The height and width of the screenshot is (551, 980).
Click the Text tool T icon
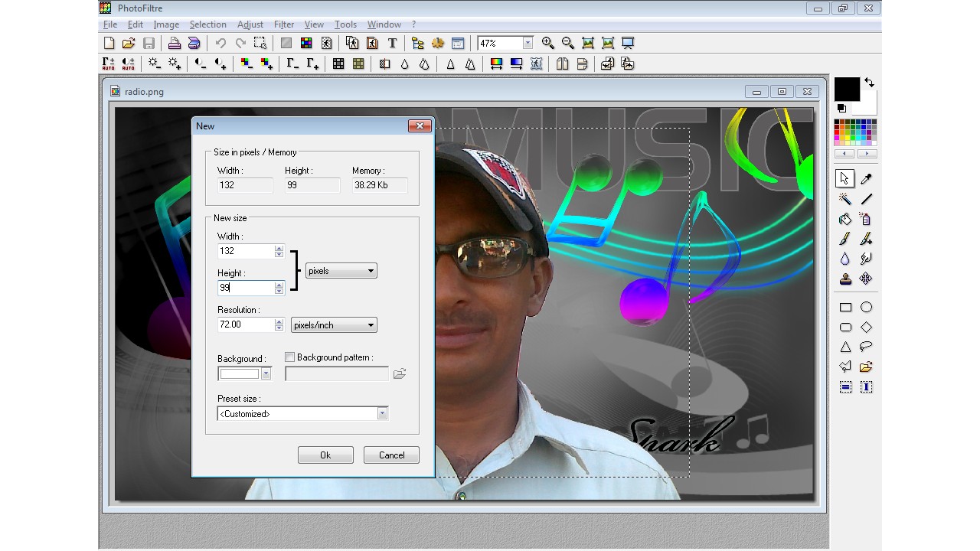[x=392, y=44]
